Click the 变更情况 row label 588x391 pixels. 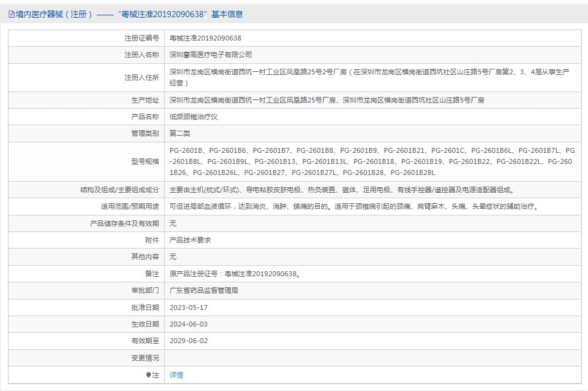click(144, 358)
